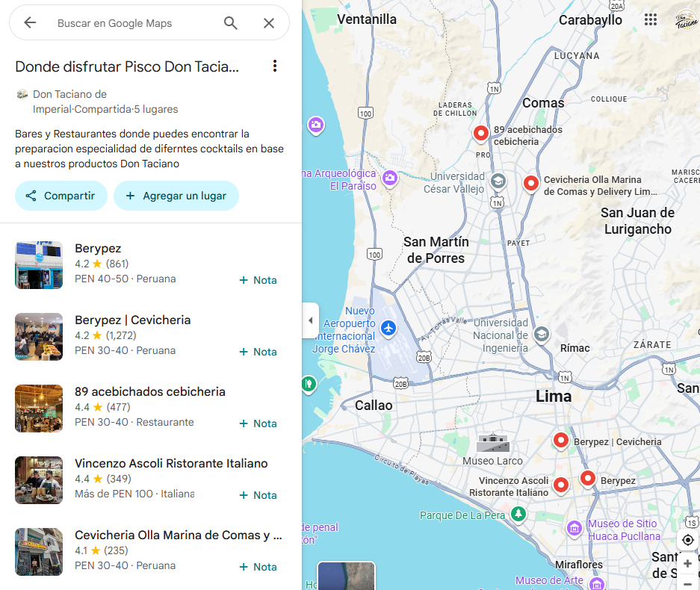Click the Vincenzo Ascoli red map pin

561,485
